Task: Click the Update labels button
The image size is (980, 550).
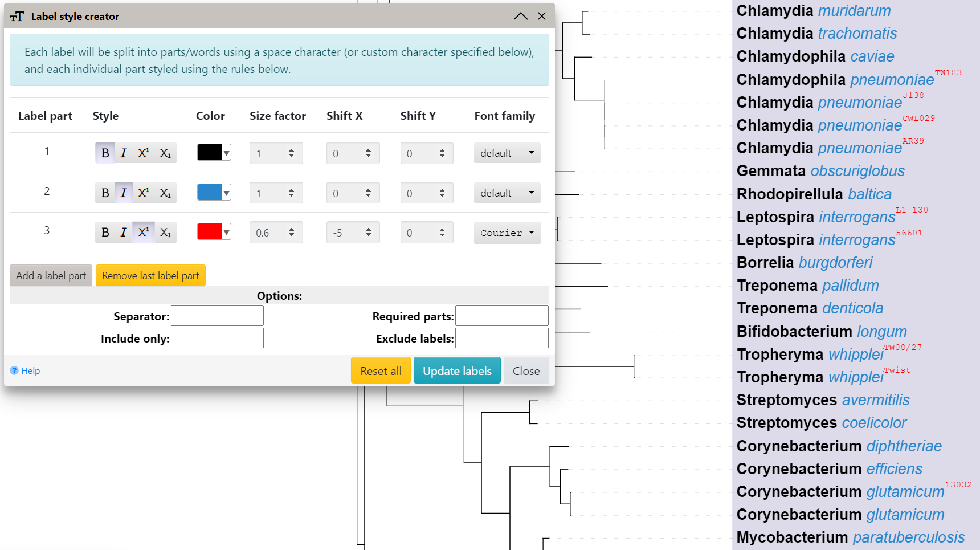Action: [x=456, y=371]
